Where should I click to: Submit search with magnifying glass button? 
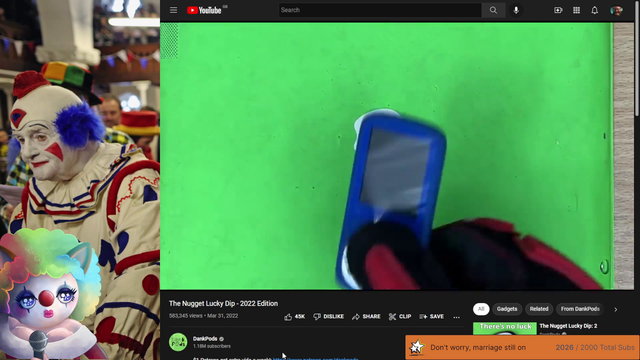click(x=493, y=10)
